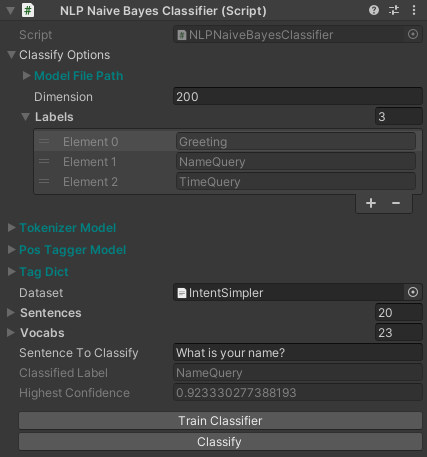Open component presets slider icon

394,10
